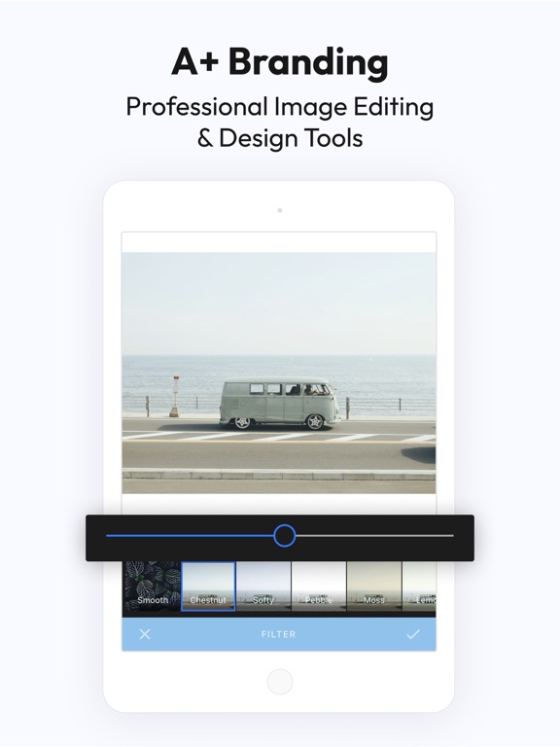560x747 pixels.
Task: Confirm the filter with the checkmark icon
Action: [x=413, y=634]
